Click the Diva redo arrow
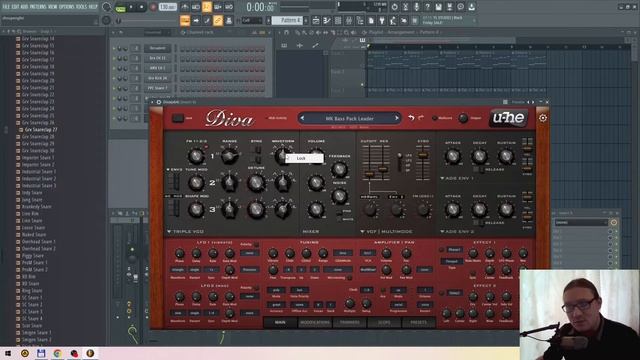The height and width of the screenshot is (360, 640). point(421,118)
